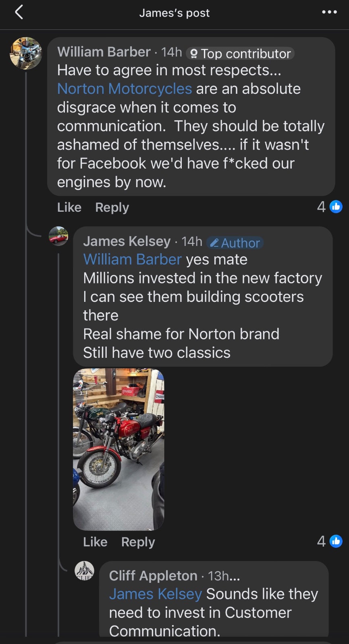Open the William Barber mention link
This screenshot has height=644, width=349.
coord(132,260)
